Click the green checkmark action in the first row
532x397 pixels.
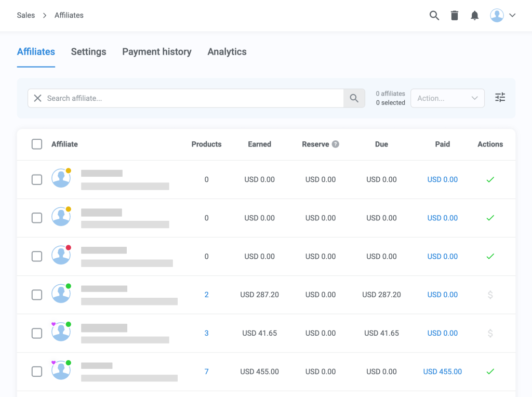(490, 179)
